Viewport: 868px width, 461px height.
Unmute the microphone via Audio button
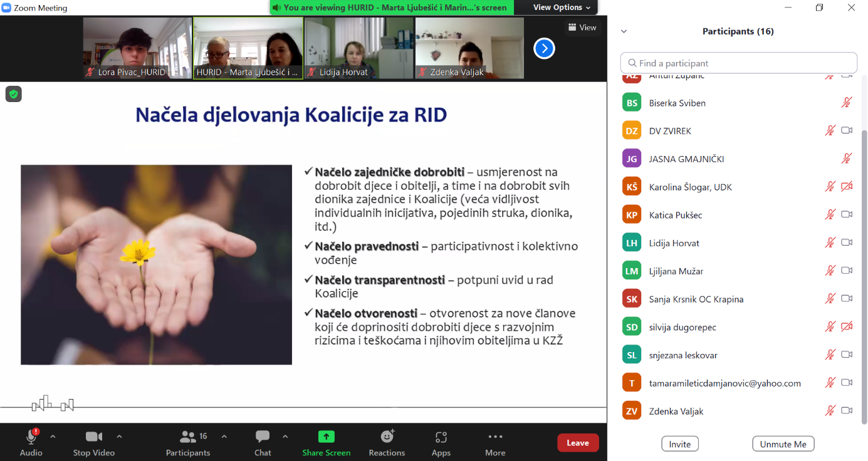[31, 437]
